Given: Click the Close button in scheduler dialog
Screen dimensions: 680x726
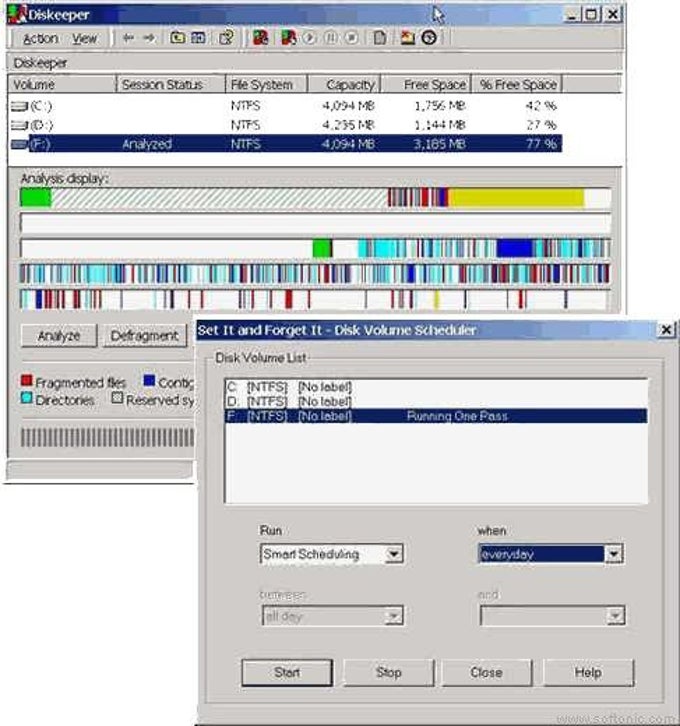Looking at the screenshot, I should click(487, 672).
